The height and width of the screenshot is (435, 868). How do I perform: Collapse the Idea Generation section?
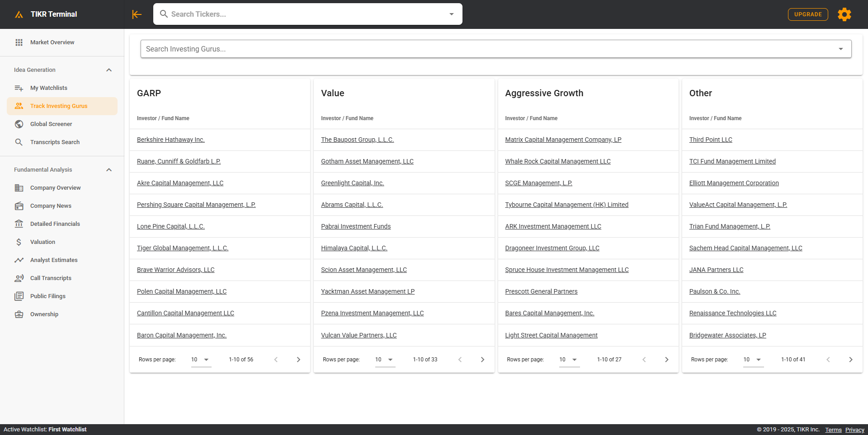point(109,70)
